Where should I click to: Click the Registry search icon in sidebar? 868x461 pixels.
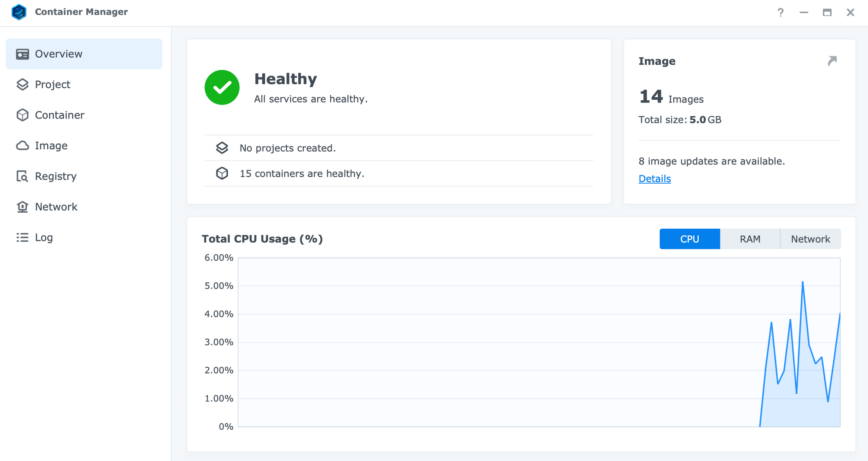point(23,176)
